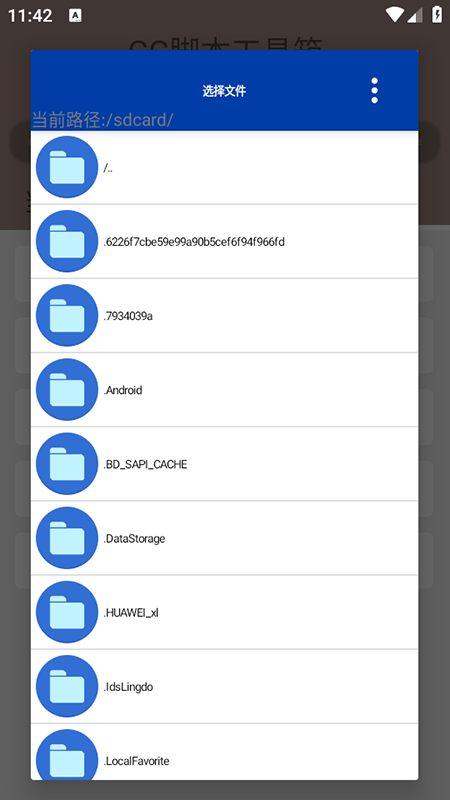Screen dimensions: 450x800
Task: Select the .BD_SAPI_CACHE folder name
Action: point(145,464)
